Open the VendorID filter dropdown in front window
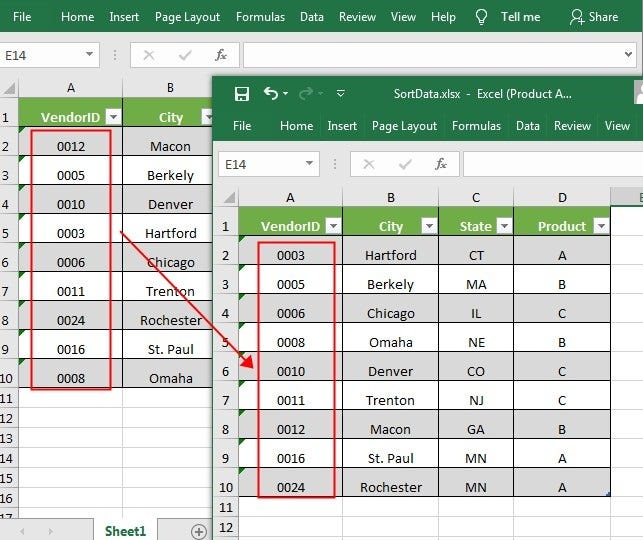The width and height of the screenshot is (643, 540). tap(333, 226)
